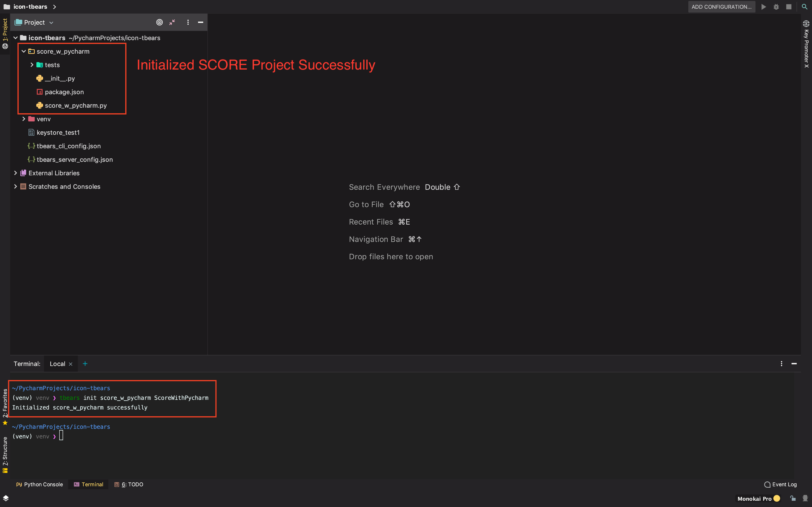
Task: Expand the tests folder
Action: pyautogui.click(x=32, y=65)
